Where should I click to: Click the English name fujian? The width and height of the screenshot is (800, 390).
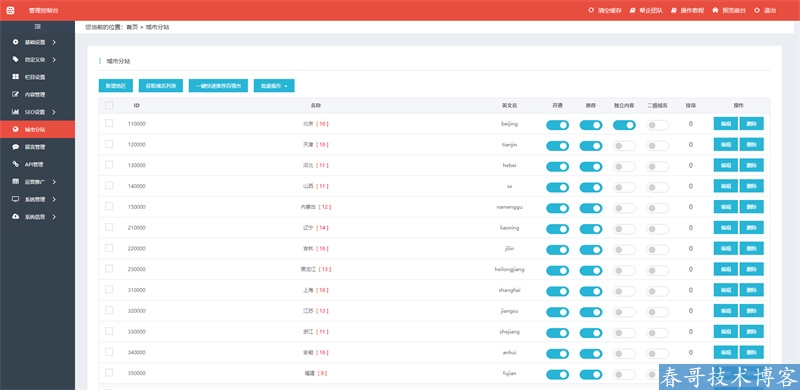point(510,373)
